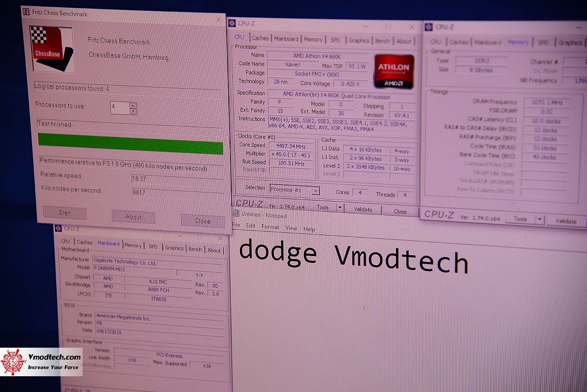The width and height of the screenshot is (587, 392).
Task: Click the Notepad text "dodge Vmodtech"
Action: tap(354, 257)
